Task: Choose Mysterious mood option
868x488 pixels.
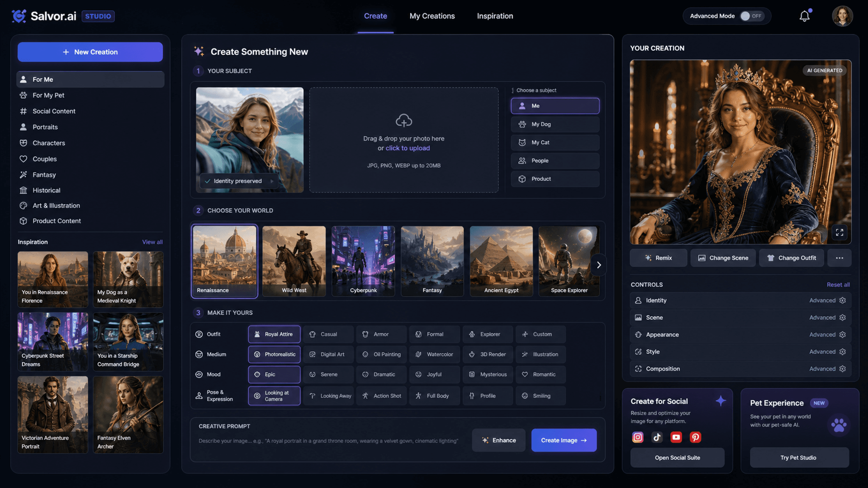Action: (x=487, y=374)
